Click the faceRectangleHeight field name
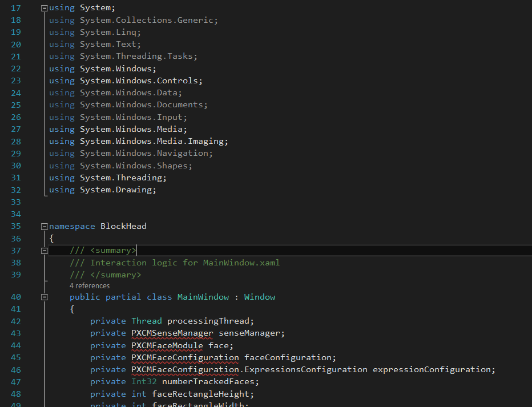This screenshot has width=532, height=407. click(203, 394)
